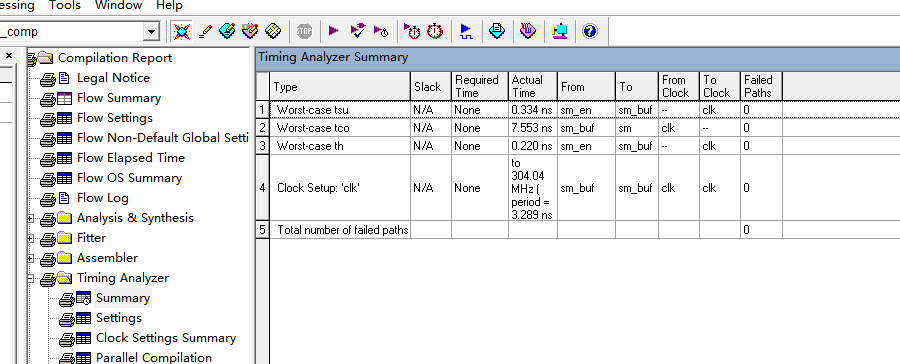Screen dimensions: 900x364
Task: Open the red stopwatch Timing Analyzer icon
Action: coord(436,31)
